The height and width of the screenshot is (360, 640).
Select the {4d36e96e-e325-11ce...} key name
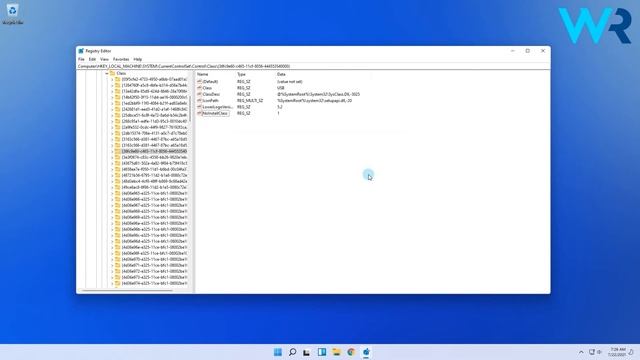pos(154,247)
